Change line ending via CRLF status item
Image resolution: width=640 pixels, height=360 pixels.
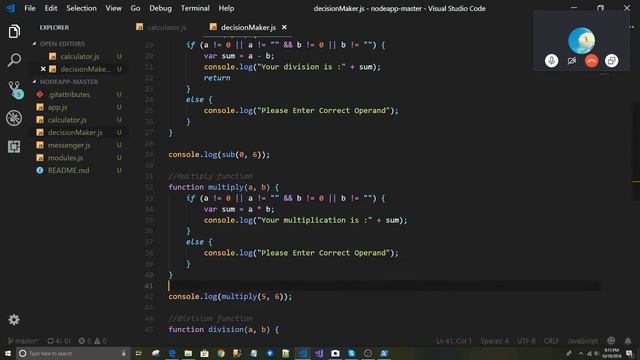551,341
